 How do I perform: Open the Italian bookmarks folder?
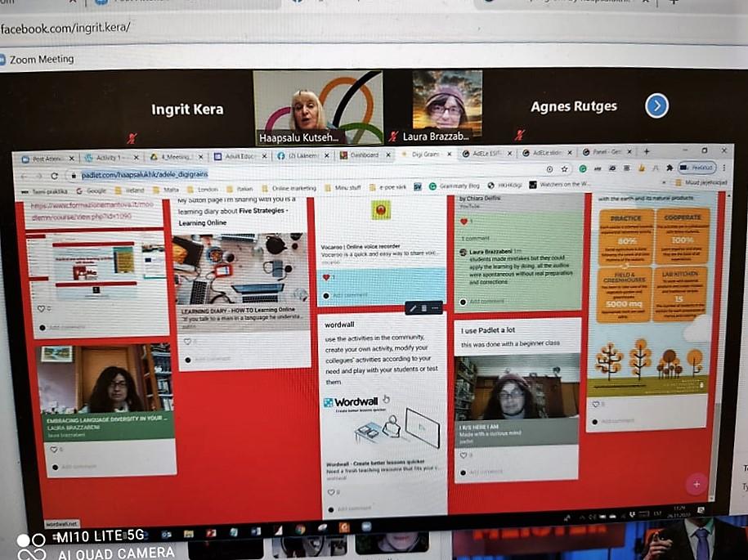click(240, 189)
